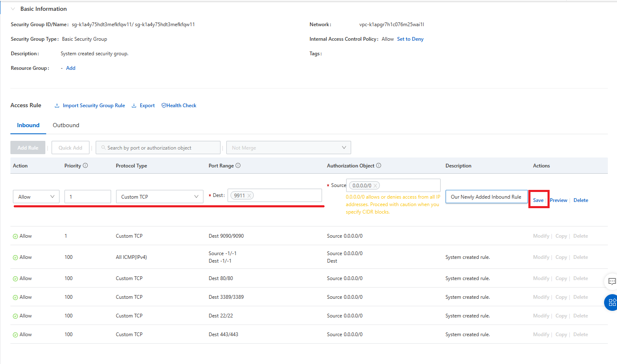This screenshot has height=364, width=617.
Task: Click the Authorization Object info icon
Action: pos(379,165)
